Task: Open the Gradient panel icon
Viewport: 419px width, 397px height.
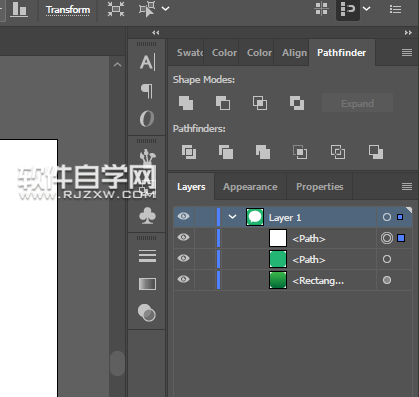Action: [147, 284]
